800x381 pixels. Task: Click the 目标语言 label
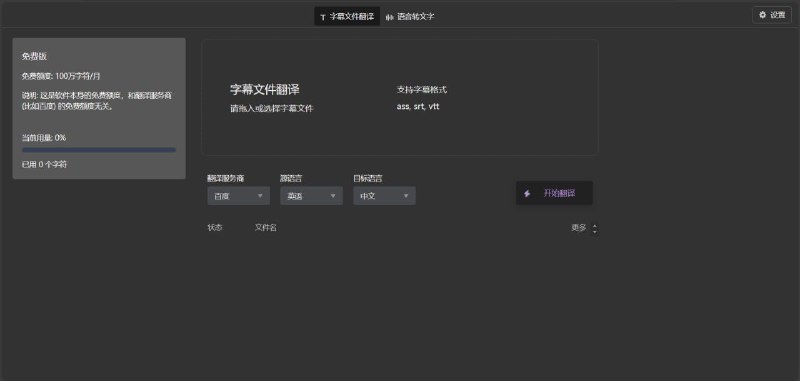[368, 179]
